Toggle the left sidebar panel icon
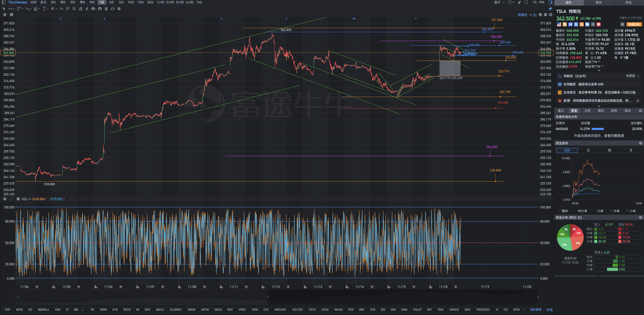The height and width of the screenshot is (315, 644). [x=4, y=2]
